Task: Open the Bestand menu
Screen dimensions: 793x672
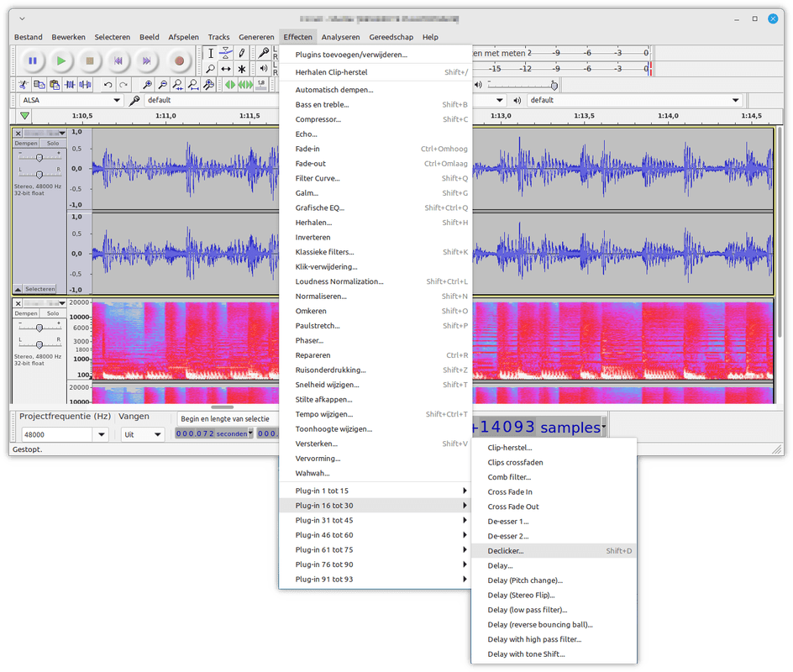Action: 29,37
